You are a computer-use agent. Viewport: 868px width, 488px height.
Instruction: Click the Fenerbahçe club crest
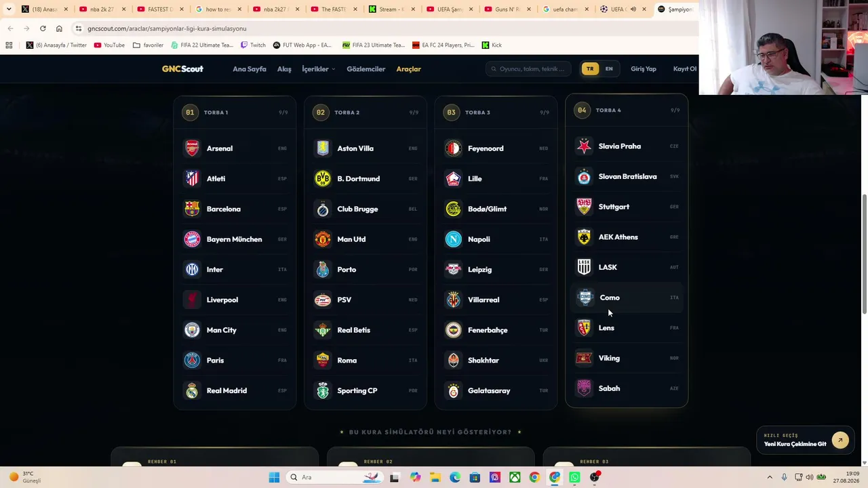pyautogui.click(x=454, y=330)
